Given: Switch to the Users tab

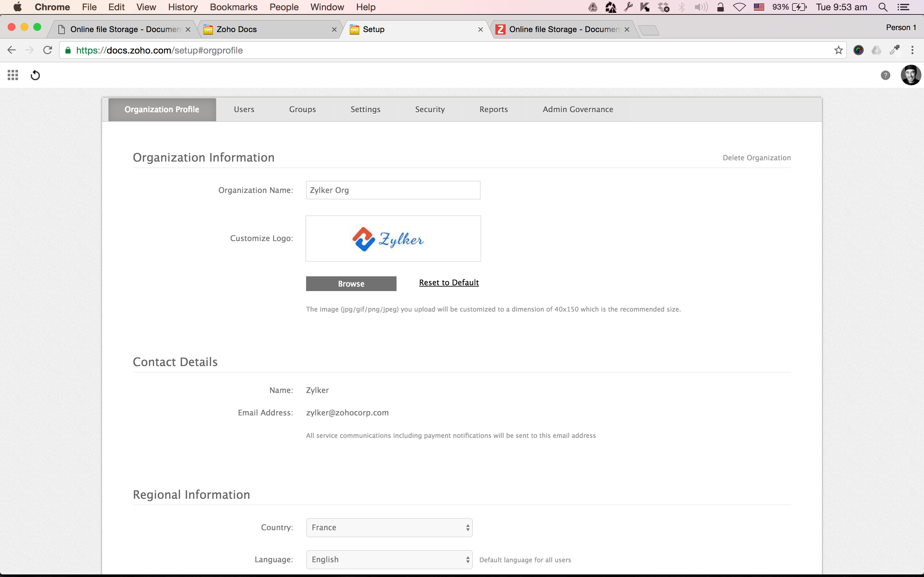Looking at the screenshot, I should tap(244, 110).
